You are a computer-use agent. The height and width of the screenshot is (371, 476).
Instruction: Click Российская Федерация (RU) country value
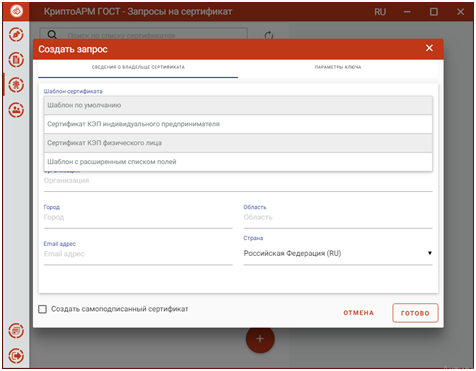[292, 253]
